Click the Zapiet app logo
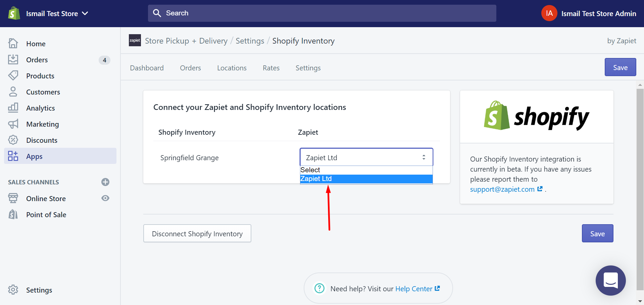The image size is (644, 305). [135, 40]
